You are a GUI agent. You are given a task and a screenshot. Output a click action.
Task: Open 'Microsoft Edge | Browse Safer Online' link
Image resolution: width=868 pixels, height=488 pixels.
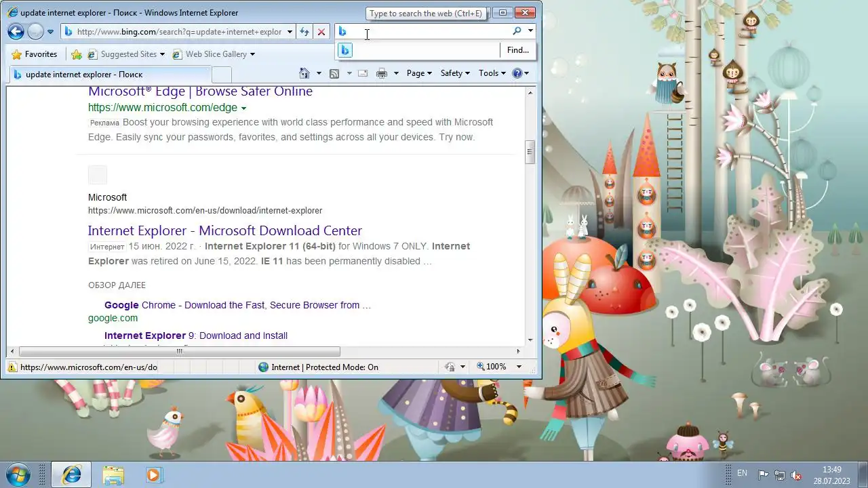[x=200, y=91]
